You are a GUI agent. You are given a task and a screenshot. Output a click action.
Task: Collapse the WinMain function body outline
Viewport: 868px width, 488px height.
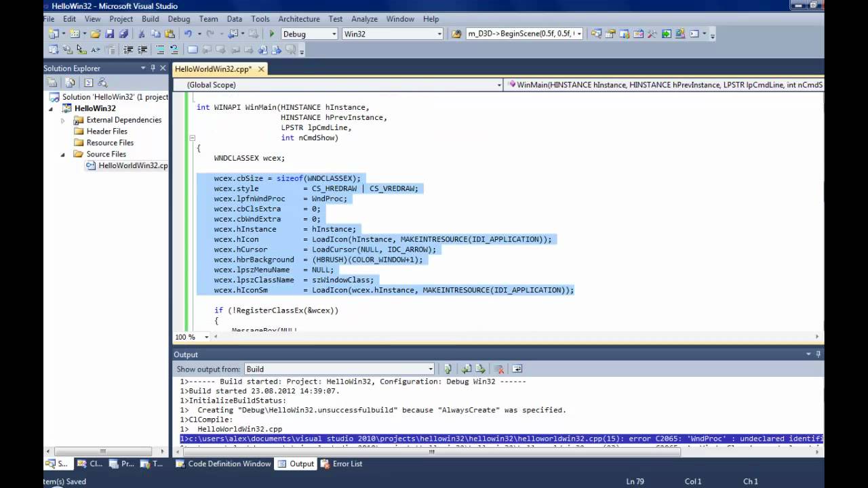pos(192,138)
